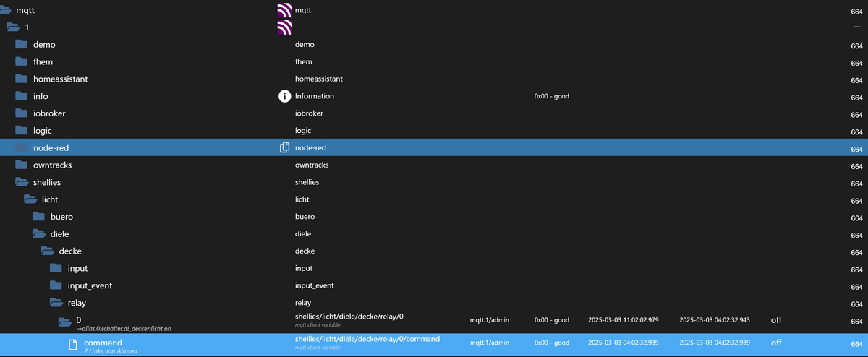Click the 'input_event' name column text

315,285
